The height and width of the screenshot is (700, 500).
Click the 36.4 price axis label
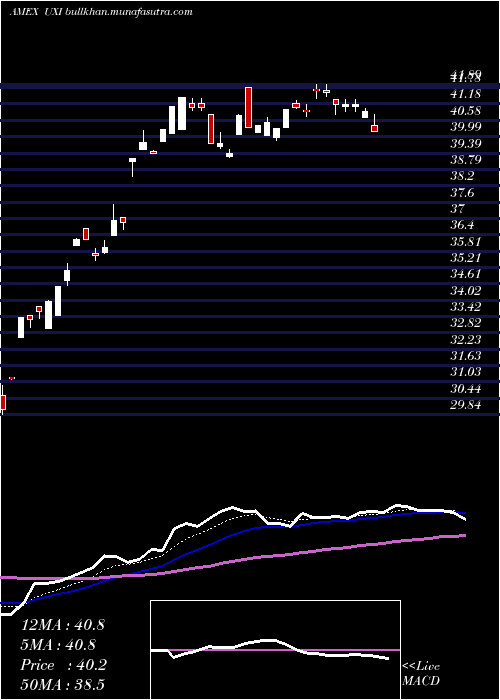coord(462,225)
